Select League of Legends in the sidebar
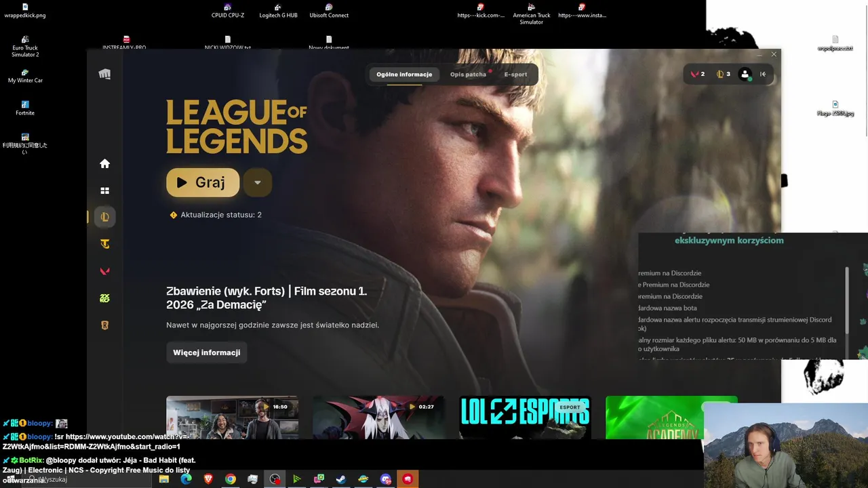This screenshot has height=488, width=868. (x=104, y=217)
